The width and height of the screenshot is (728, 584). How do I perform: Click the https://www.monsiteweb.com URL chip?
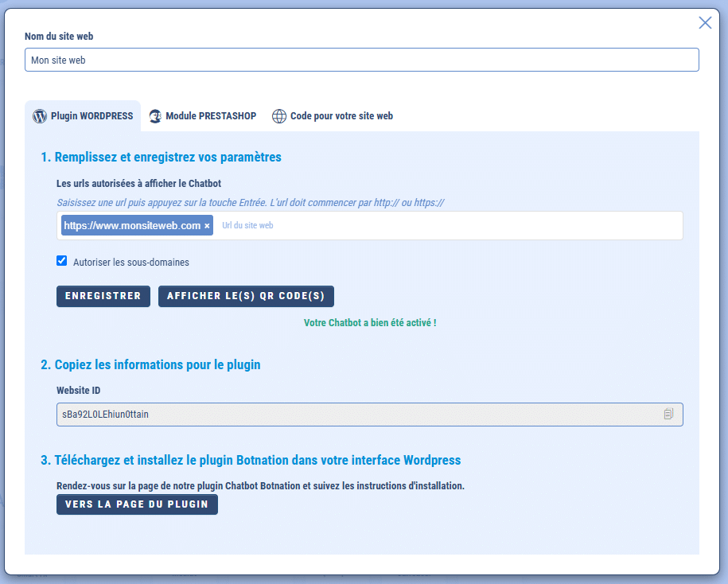[131, 226]
